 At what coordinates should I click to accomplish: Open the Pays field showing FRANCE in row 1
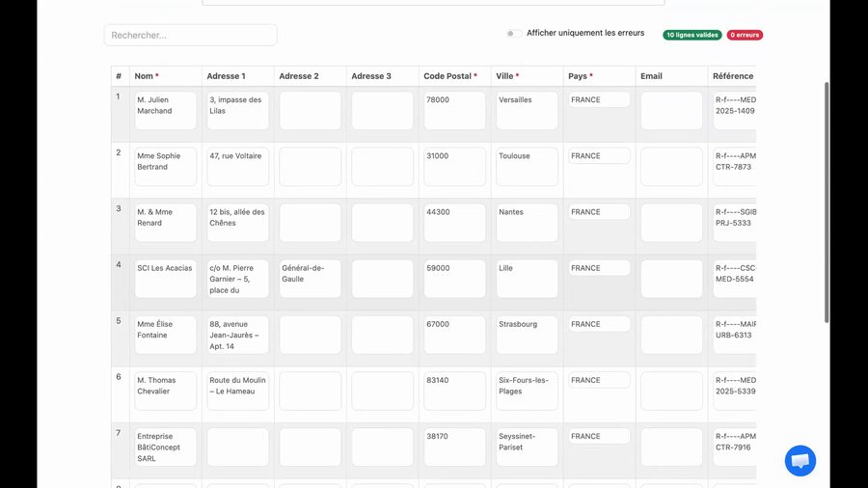click(x=599, y=100)
